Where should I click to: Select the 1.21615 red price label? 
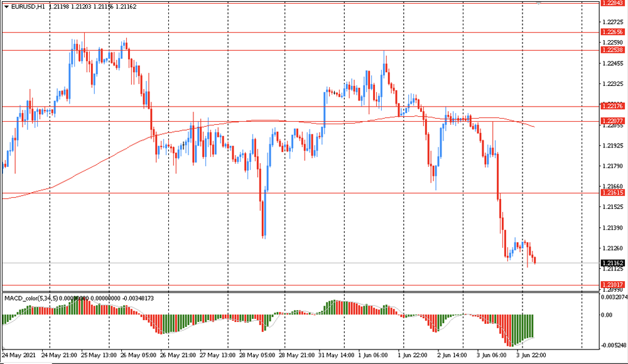[x=612, y=193]
